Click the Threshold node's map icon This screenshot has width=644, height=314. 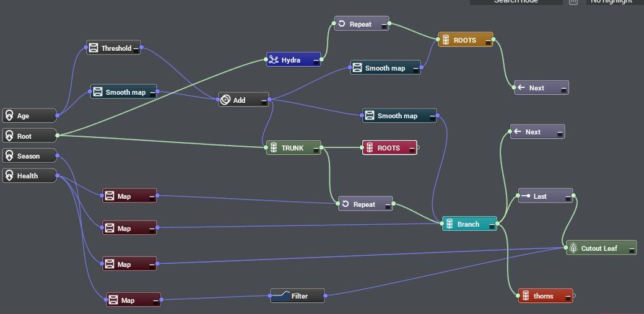(94, 48)
